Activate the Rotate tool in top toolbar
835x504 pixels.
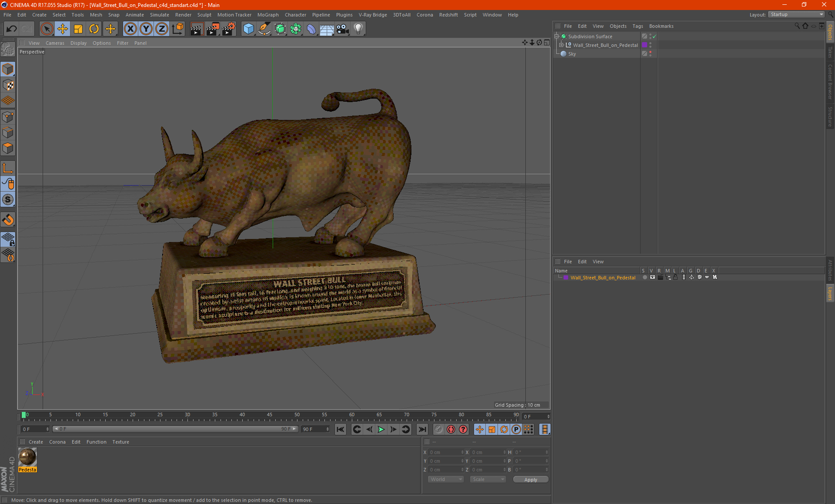coord(94,29)
